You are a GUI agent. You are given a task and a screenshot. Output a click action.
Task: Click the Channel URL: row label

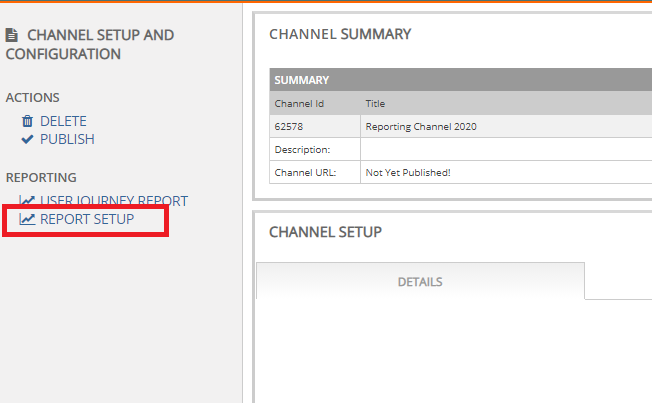click(x=305, y=173)
